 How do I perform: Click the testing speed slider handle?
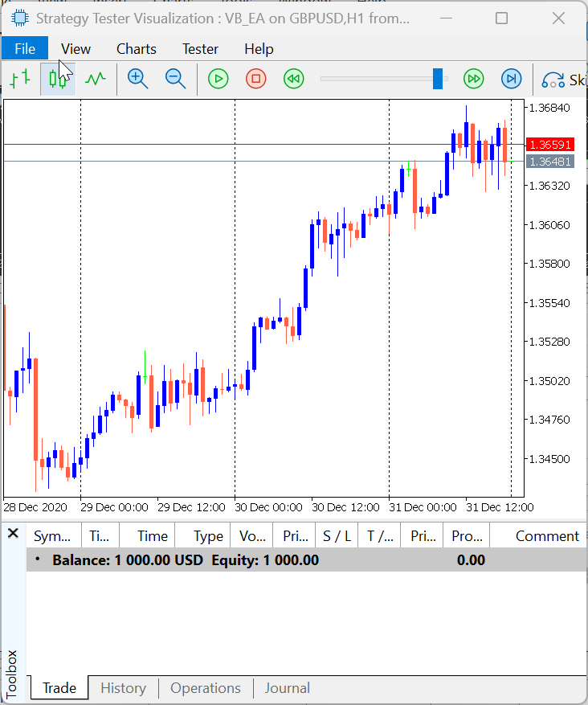click(x=438, y=79)
